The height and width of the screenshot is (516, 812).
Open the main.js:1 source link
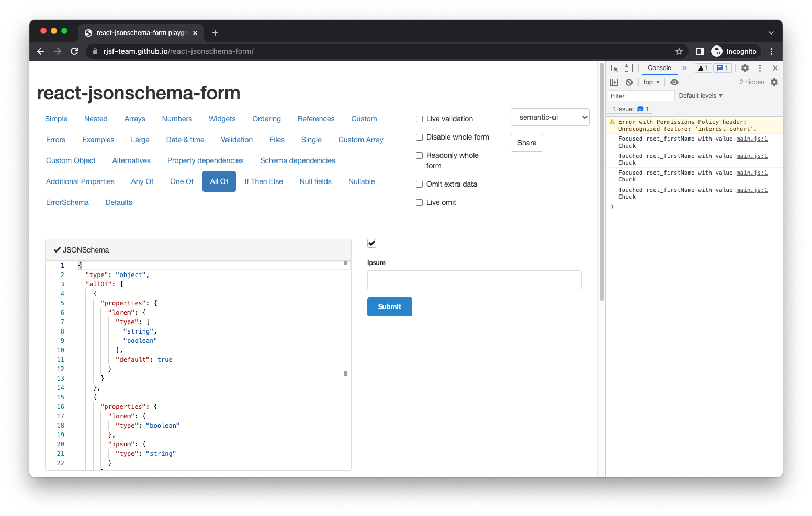coord(752,139)
